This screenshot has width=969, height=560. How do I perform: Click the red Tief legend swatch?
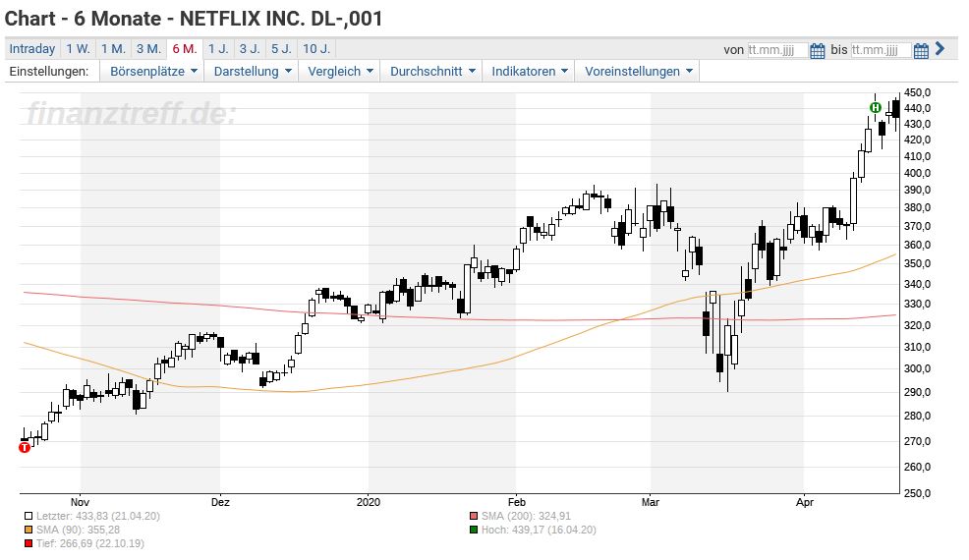[28, 544]
